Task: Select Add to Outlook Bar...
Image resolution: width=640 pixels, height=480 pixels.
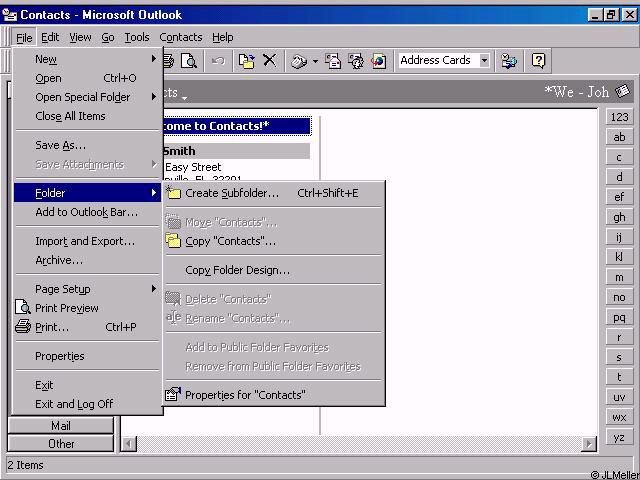Action: 87,212
